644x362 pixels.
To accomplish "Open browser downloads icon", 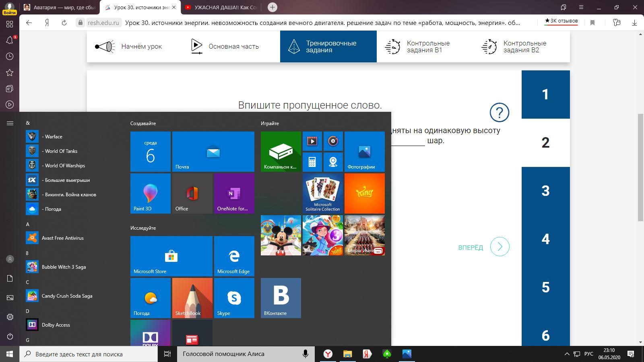I will pos(634,23).
